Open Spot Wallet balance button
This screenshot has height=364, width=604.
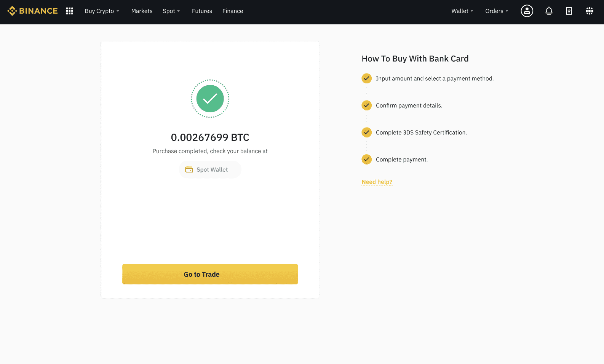click(210, 169)
